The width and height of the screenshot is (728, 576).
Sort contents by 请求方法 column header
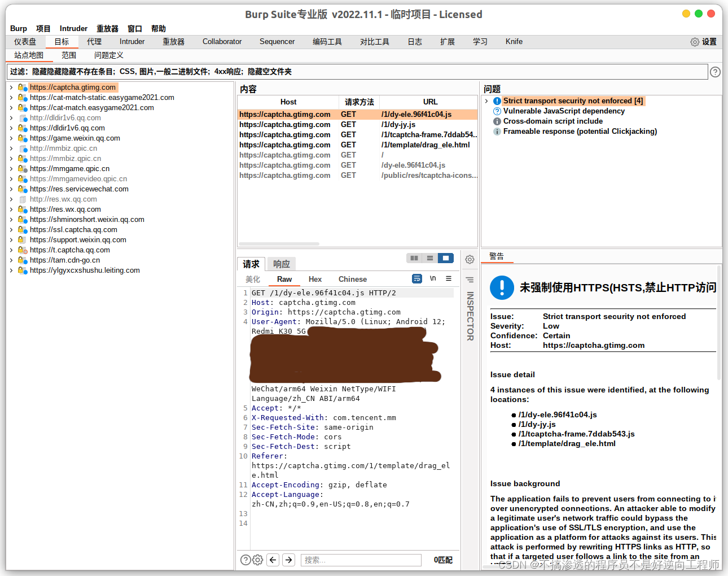359,102
